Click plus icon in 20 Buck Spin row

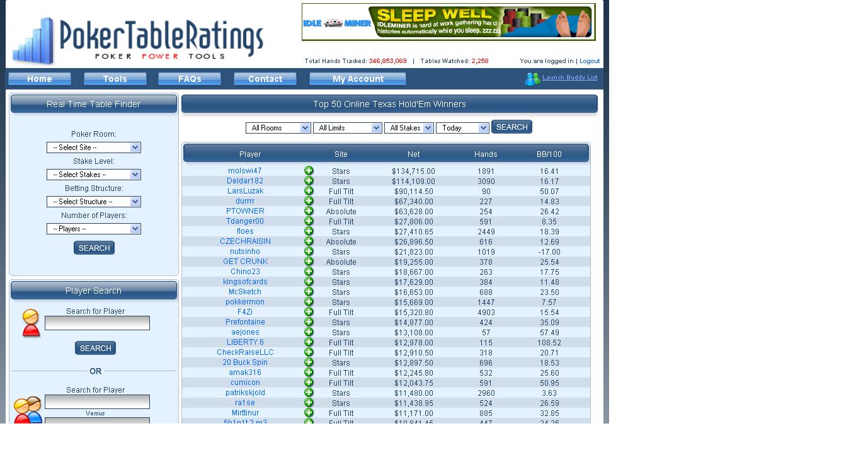pyautogui.click(x=309, y=362)
